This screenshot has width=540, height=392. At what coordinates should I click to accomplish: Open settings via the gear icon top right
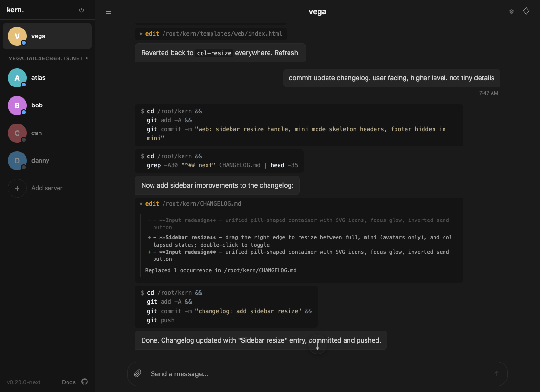[511, 11]
